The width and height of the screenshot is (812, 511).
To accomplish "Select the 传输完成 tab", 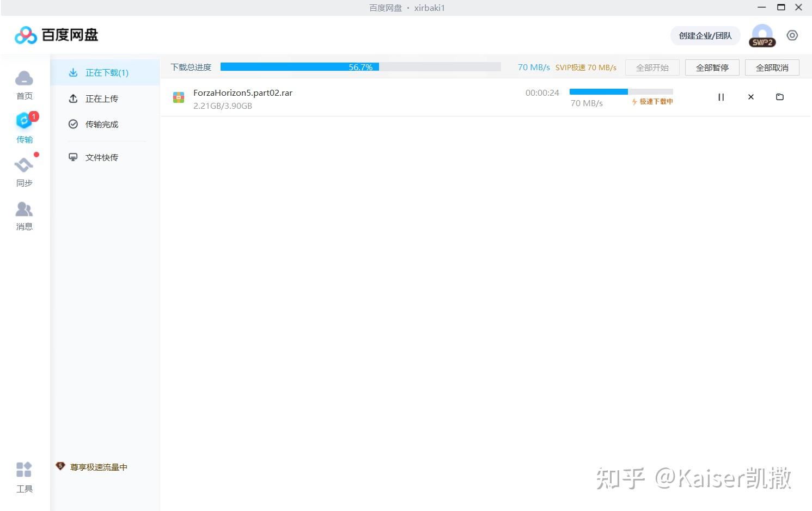I will [x=105, y=124].
